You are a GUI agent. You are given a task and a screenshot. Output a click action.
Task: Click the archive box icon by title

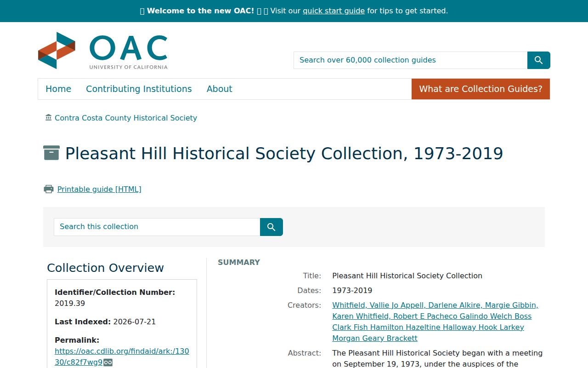point(51,153)
